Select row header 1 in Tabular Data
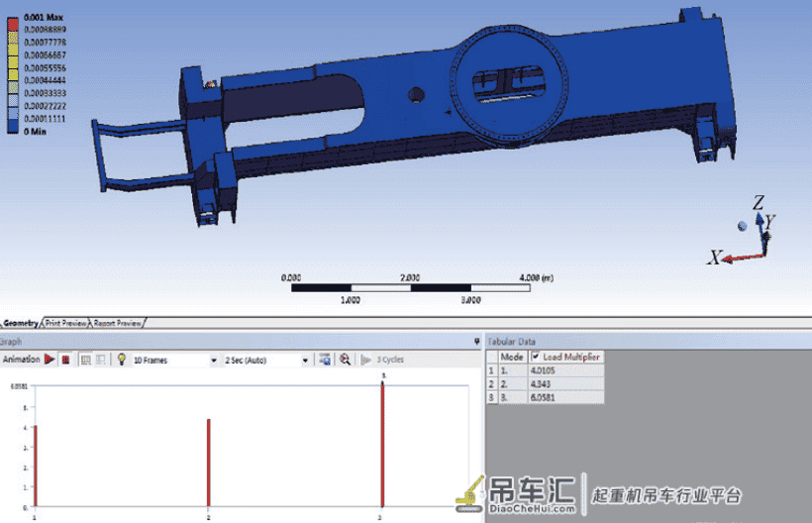This screenshot has width=812, height=523. (x=491, y=370)
